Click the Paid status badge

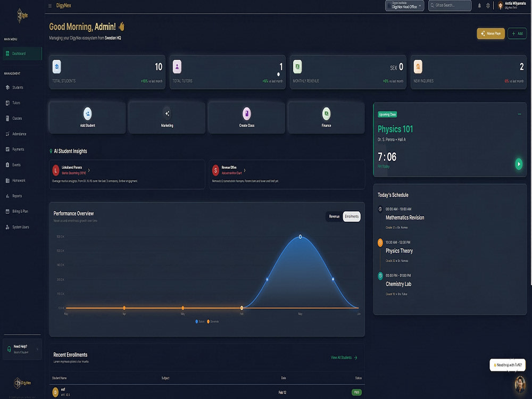[356, 393]
